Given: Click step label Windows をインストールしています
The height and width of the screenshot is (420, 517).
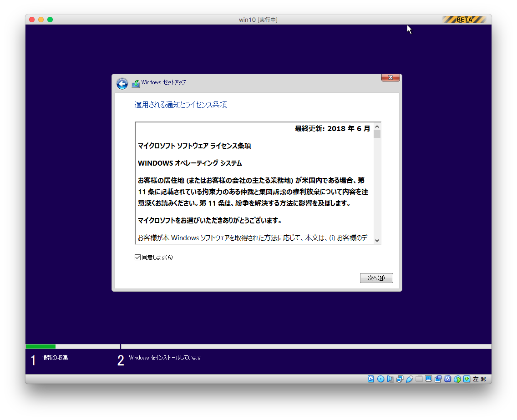Looking at the screenshot, I should click(x=165, y=357).
